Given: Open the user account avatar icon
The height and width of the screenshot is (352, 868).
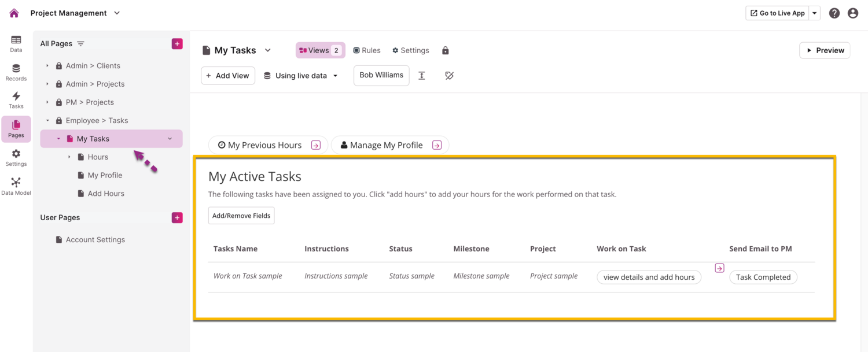Looking at the screenshot, I should tap(852, 13).
